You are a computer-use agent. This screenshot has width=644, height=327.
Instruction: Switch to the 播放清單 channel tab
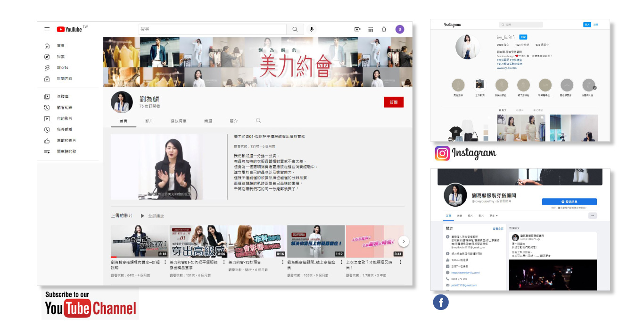point(178,121)
